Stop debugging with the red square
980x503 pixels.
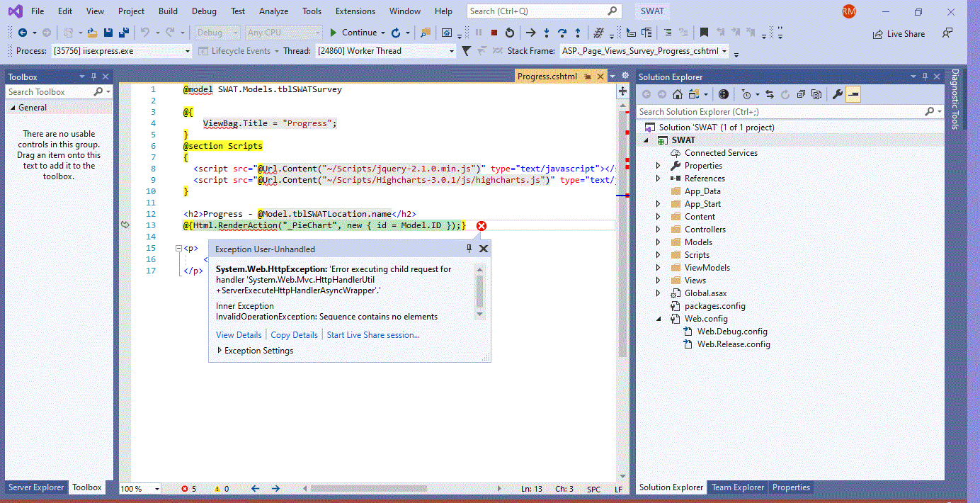tap(494, 33)
